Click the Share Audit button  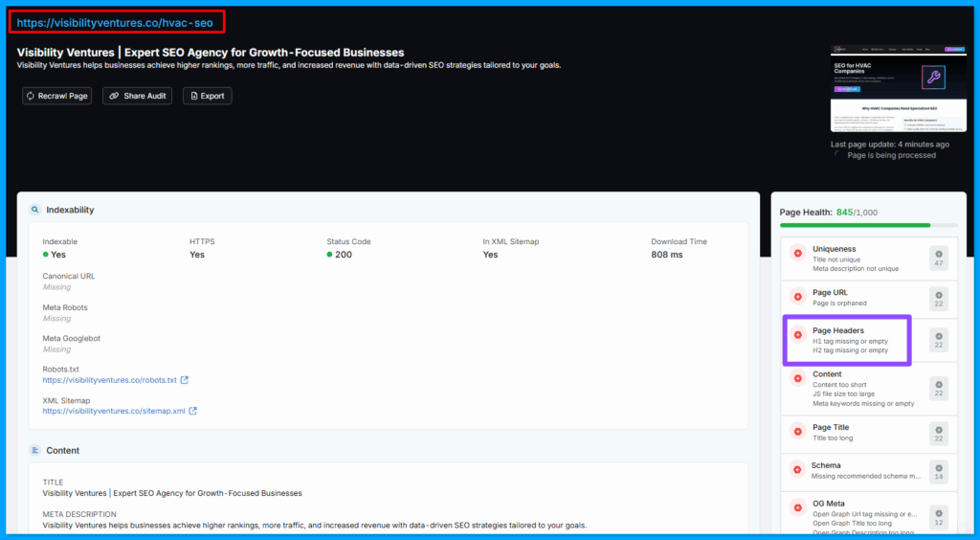[138, 96]
